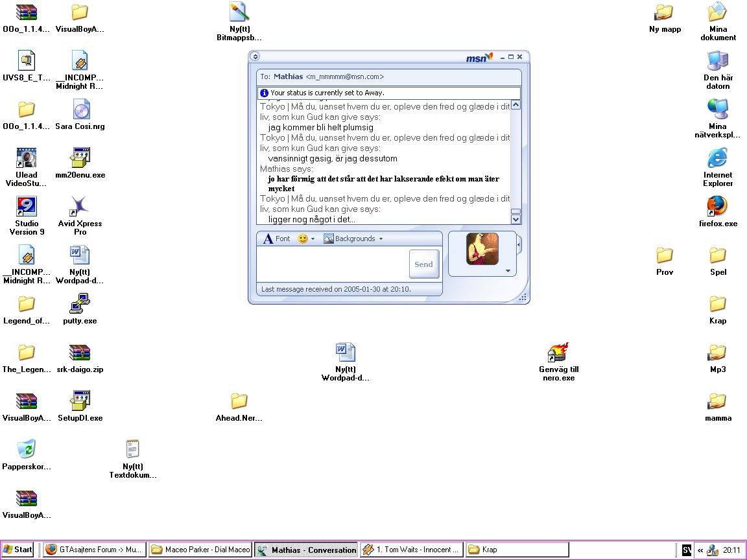Collapse the display picture side panel arrow
The height and width of the screenshot is (560, 747).
[519, 245]
